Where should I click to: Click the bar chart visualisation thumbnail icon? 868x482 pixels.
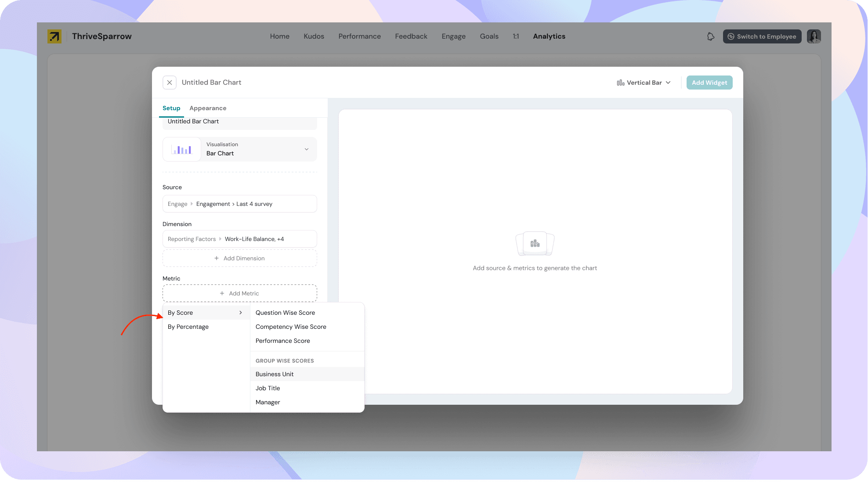tap(182, 150)
